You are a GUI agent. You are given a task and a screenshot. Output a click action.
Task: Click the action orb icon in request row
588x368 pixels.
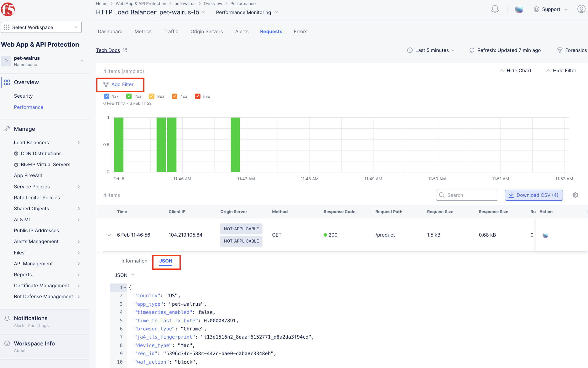pos(545,235)
